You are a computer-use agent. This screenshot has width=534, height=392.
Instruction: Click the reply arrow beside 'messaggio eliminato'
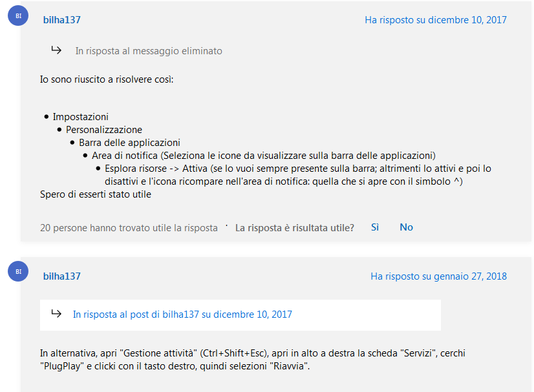pyautogui.click(x=56, y=50)
